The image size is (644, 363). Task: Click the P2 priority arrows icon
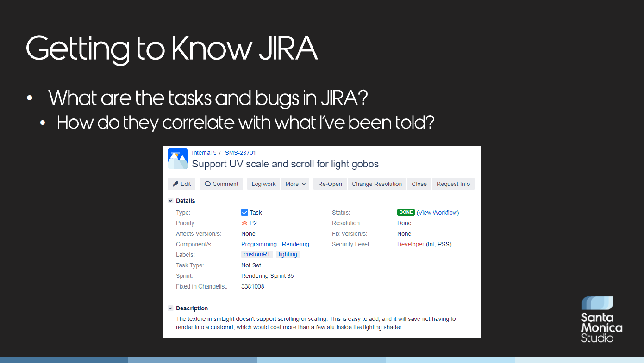point(244,223)
